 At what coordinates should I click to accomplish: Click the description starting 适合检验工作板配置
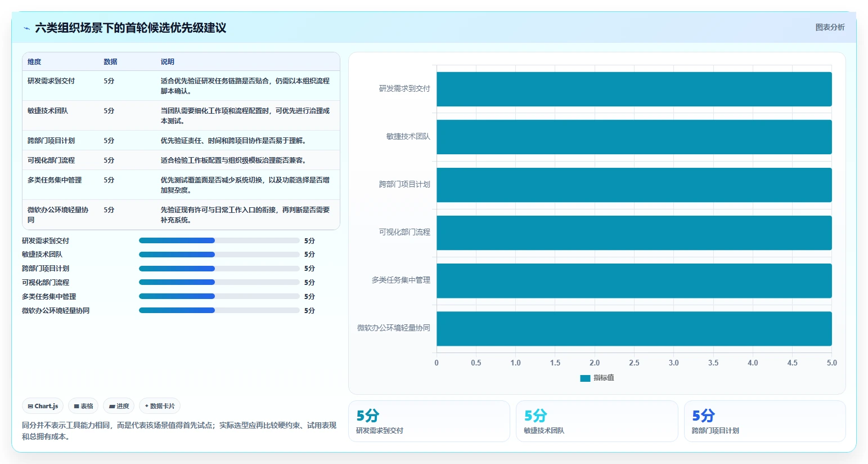[x=233, y=160]
